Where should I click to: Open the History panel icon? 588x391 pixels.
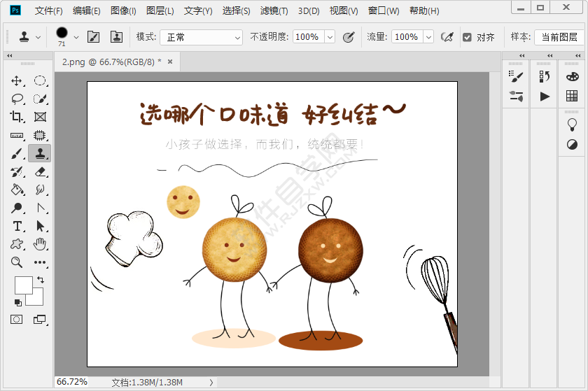pyautogui.click(x=545, y=76)
